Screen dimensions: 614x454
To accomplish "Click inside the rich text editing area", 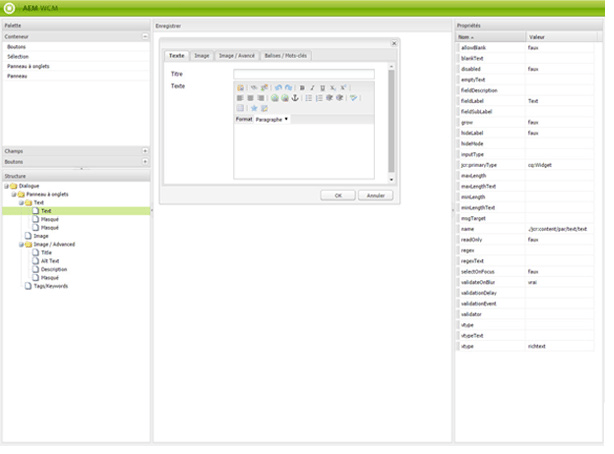I will click(304, 151).
